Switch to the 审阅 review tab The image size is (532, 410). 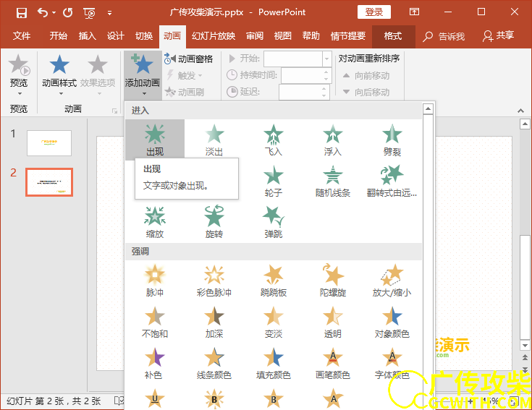[x=255, y=36]
